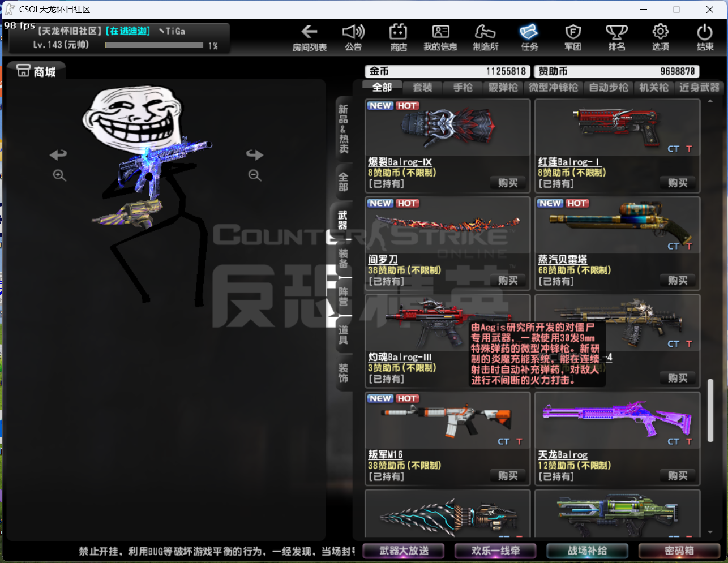728x563 pixels.
Task: Click the 密码箱 button
Action: pos(679,551)
